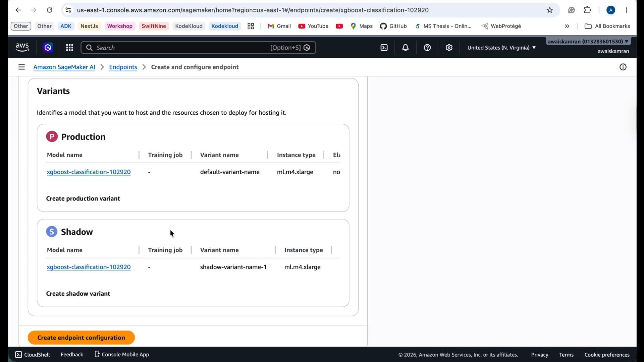Click Create endpoint configuration button
Screen dimensions: 644x362
81,338
